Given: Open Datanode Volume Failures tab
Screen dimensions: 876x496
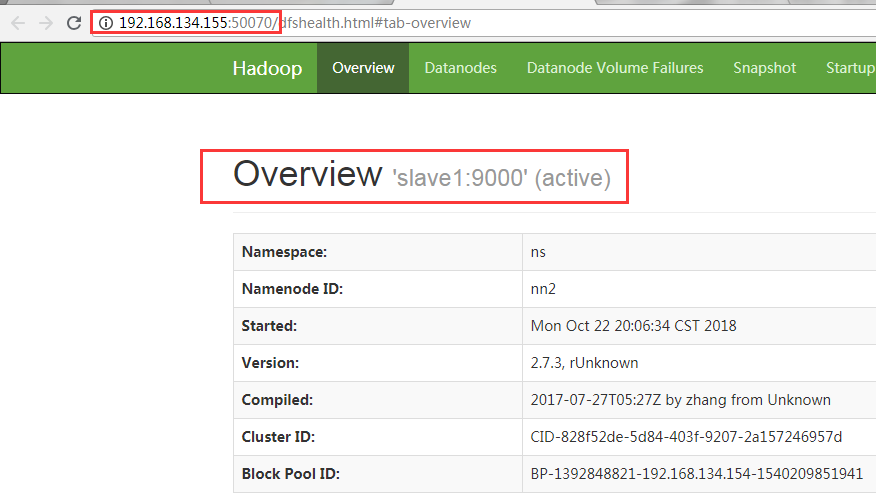Looking at the screenshot, I should 615,68.
